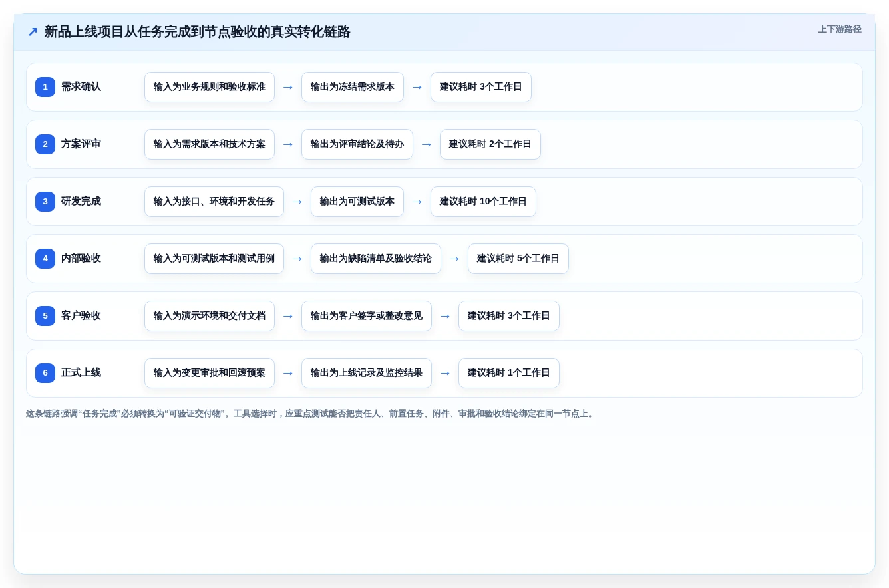
Task: Click the page title 新品上线项目从任务完成到节点验收的真实转化链路
Action: 198,32
